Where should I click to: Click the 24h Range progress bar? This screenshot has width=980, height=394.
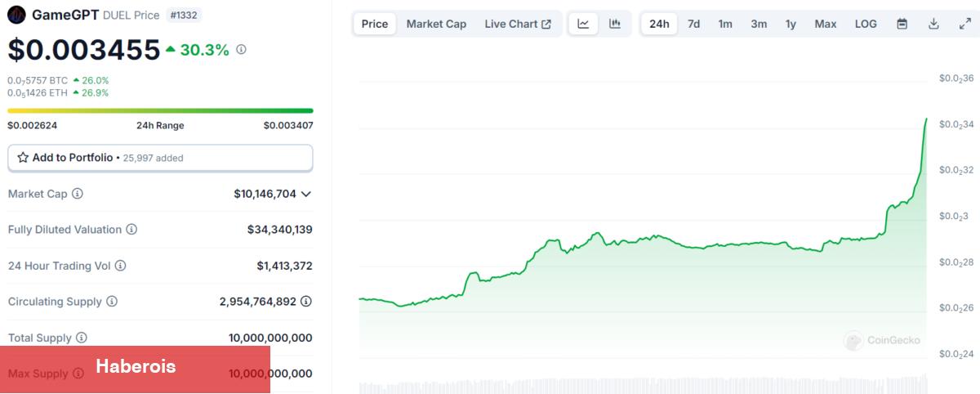(x=160, y=110)
